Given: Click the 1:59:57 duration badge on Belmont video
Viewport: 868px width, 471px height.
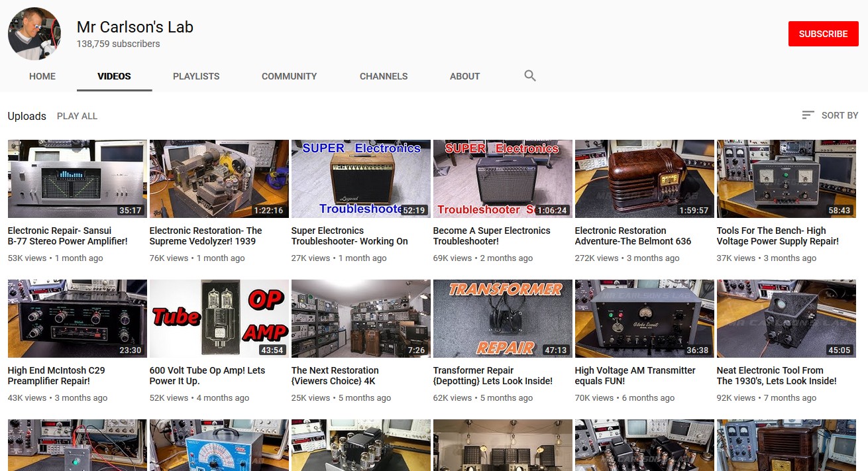Looking at the screenshot, I should tap(694, 211).
